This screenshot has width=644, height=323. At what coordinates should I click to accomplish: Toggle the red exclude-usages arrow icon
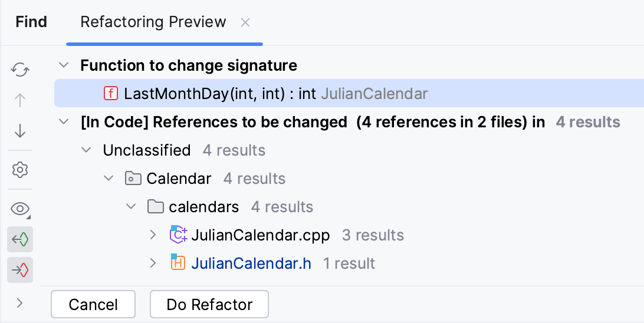coord(20,271)
